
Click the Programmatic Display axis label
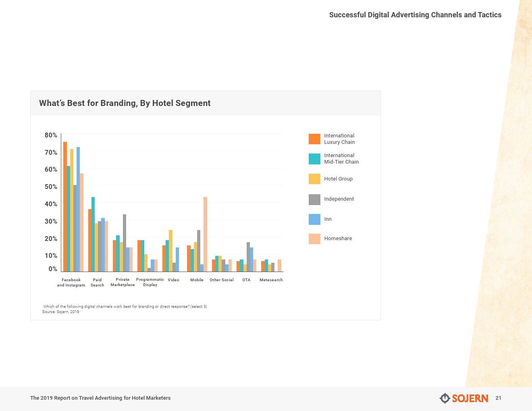[x=150, y=282]
